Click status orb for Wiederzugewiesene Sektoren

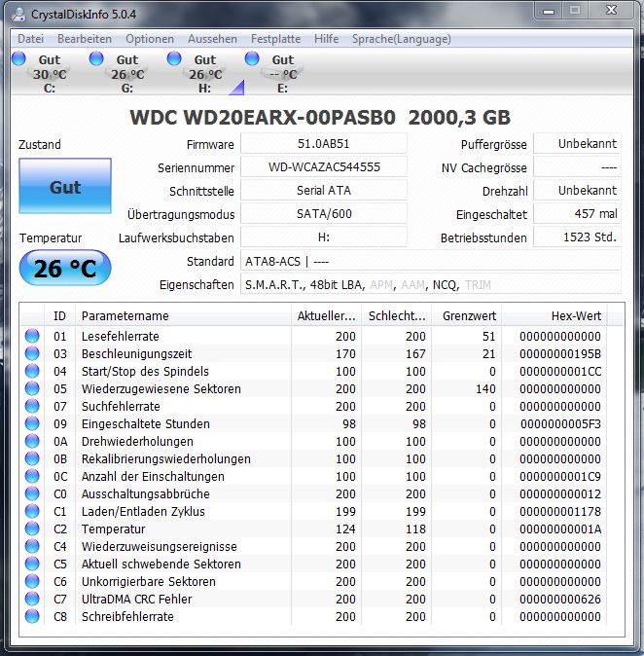[32, 388]
